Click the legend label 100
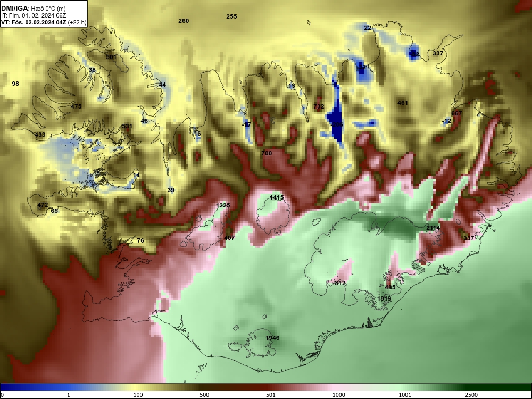Image resolution: width=532 pixels, height=399 pixels. click(x=138, y=395)
